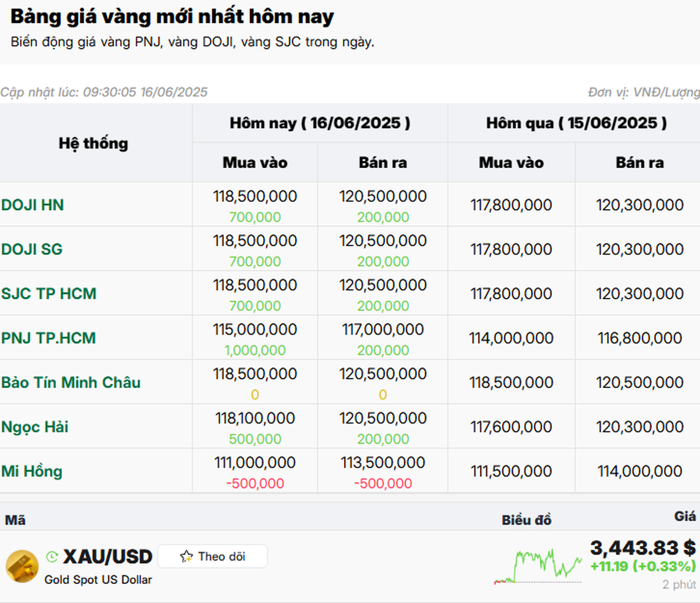The width and height of the screenshot is (700, 603).
Task: Open Bảo Tín Minh Châu link
Action: pos(71,382)
